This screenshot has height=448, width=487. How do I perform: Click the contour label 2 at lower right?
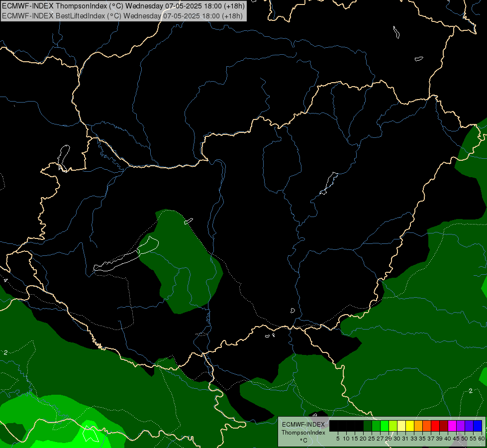point(471,391)
